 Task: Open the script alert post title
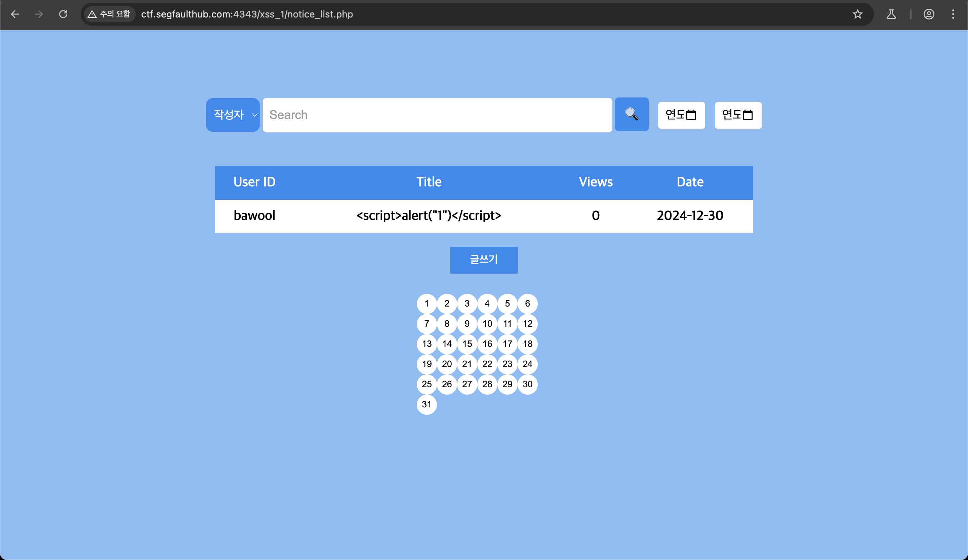[429, 215]
